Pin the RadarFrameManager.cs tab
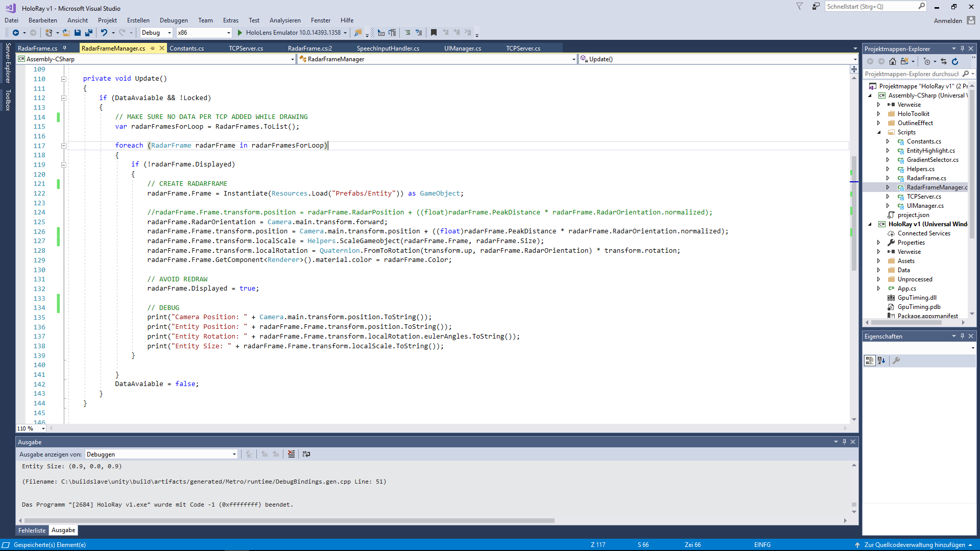The height and width of the screenshot is (551, 980). pyautogui.click(x=152, y=49)
